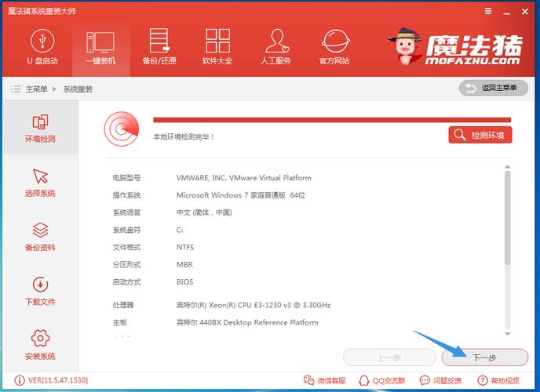The height and width of the screenshot is (392, 540).
Task: Select 选择系统 step in sidebar
Action: 40,183
